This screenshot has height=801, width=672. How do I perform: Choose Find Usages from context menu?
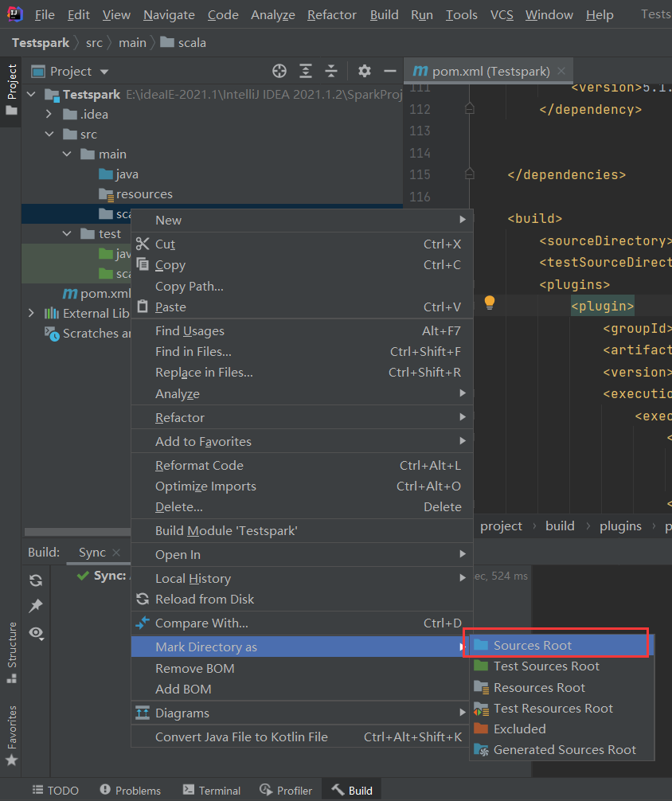(x=302, y=331)
